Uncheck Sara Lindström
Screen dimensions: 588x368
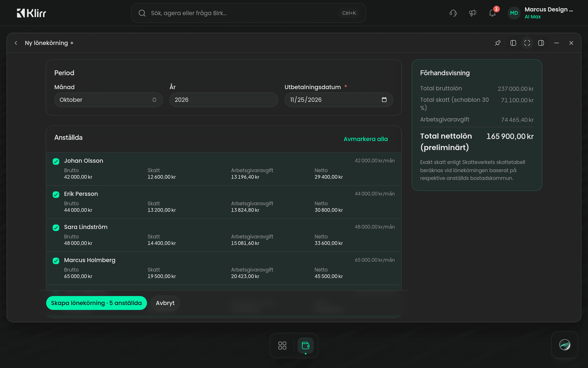tap(56, 228)
